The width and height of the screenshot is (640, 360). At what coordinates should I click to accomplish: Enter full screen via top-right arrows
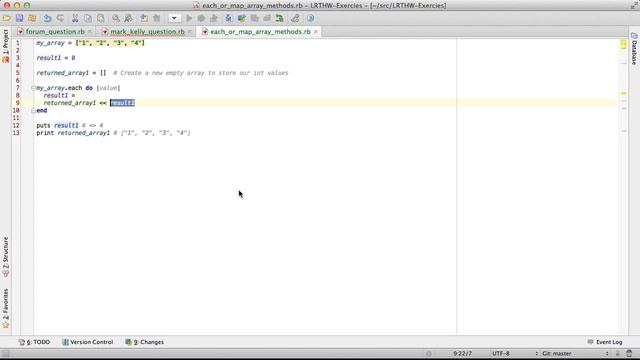click(633, 5)
